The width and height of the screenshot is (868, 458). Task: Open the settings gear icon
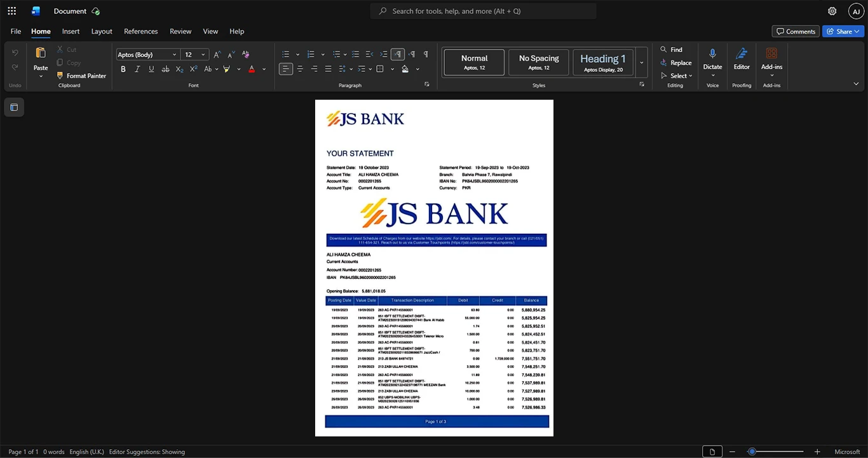click(832, 11)
